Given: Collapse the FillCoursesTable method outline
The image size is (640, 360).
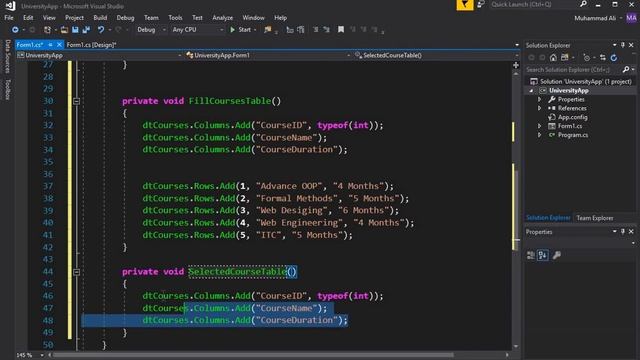Looking at the screenshot, I should pos(76,101).
